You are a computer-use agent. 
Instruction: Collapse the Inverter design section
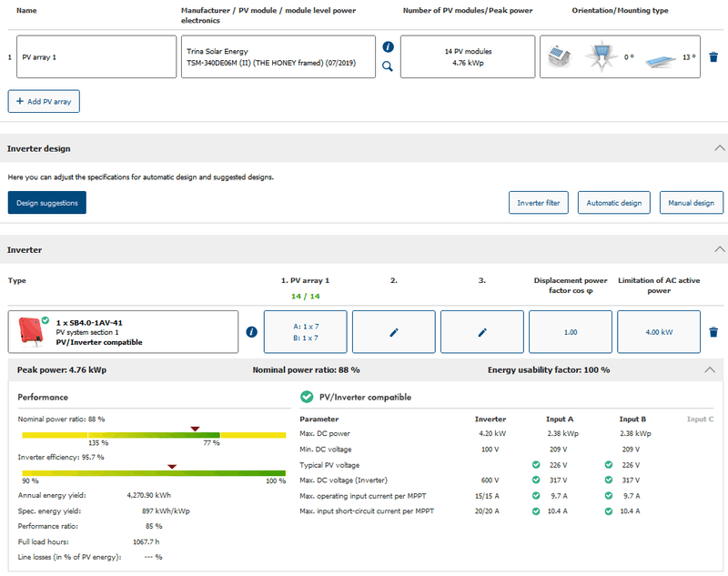[720, 148]
